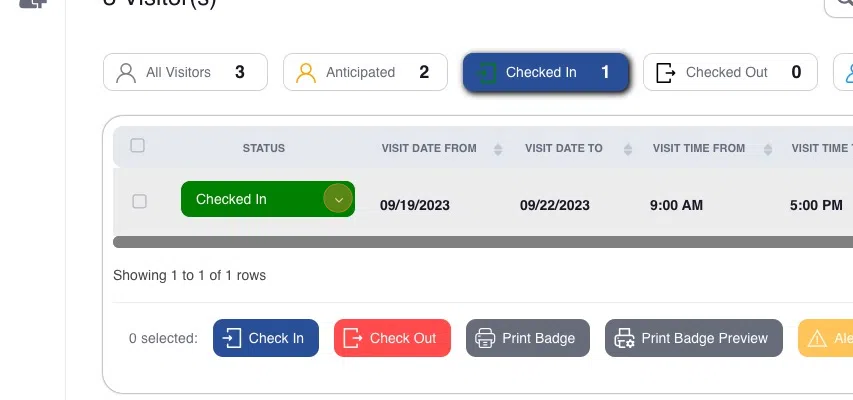Image resolution: width=853 pixels, height=400 pixels.
Task: Click the Print Badge Preview icon
Action: [x=625, y=338]
